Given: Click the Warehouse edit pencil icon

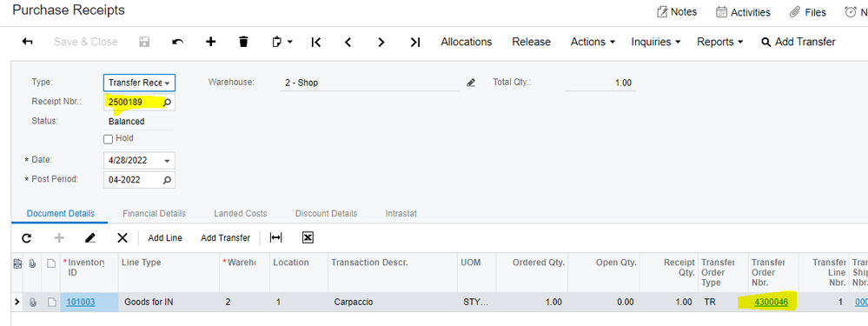Looking at the screenshot, I should coord(471,83).
